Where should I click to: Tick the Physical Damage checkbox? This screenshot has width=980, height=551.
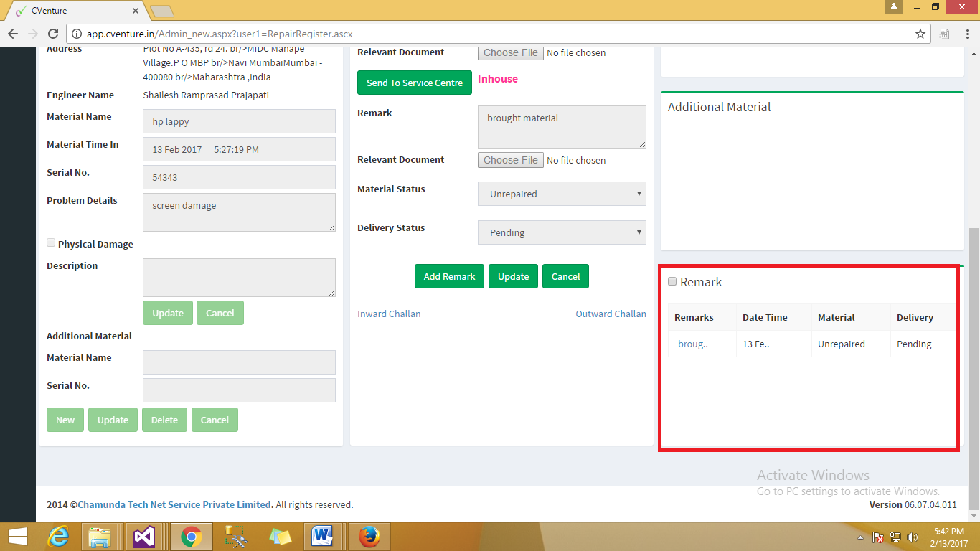[51, 243]
